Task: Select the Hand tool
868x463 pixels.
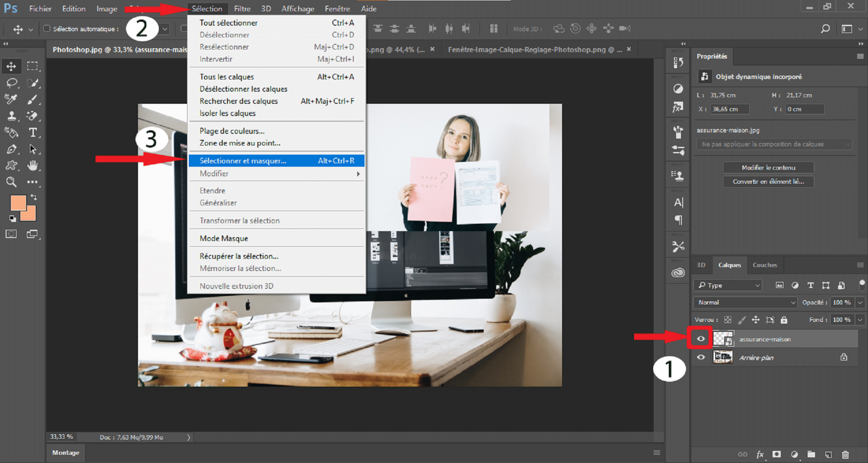Action: [x=33, y=165]
